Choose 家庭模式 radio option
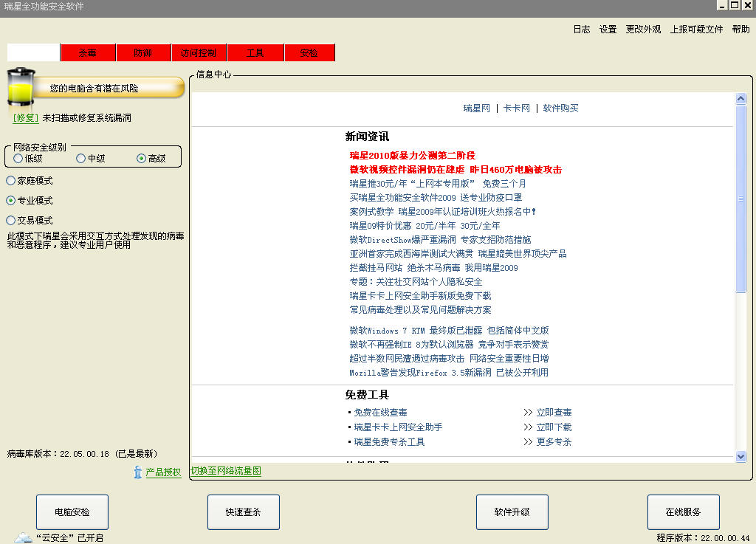 [10, 181]
